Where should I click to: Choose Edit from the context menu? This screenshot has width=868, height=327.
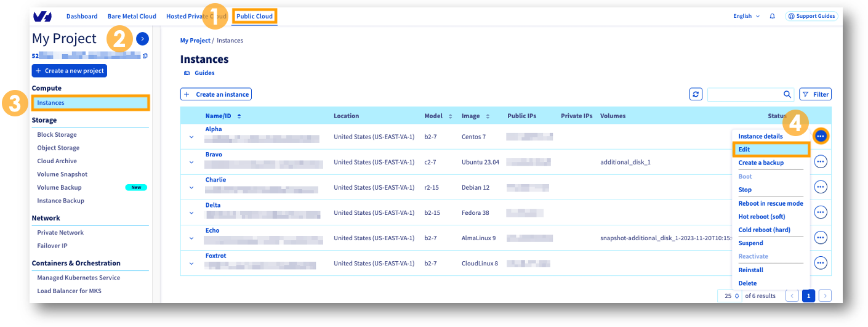pyautogui.click(x=770, y=149)
